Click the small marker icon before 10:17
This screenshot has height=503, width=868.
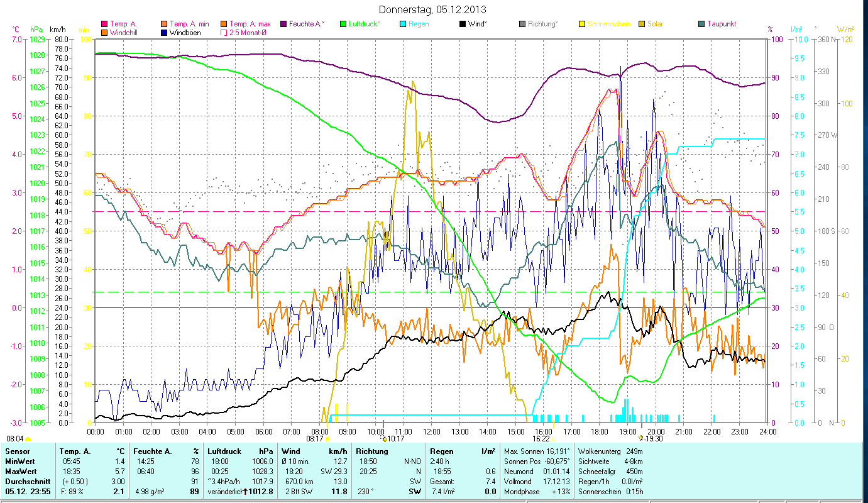click(385, 439)
